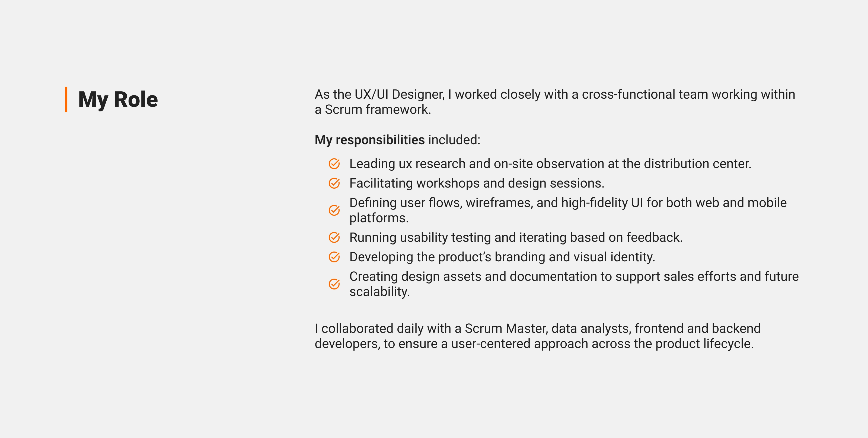Screen dimensions: 868x438
Task: Select the check icon beside Defining user flows
Action: [334, 210]
